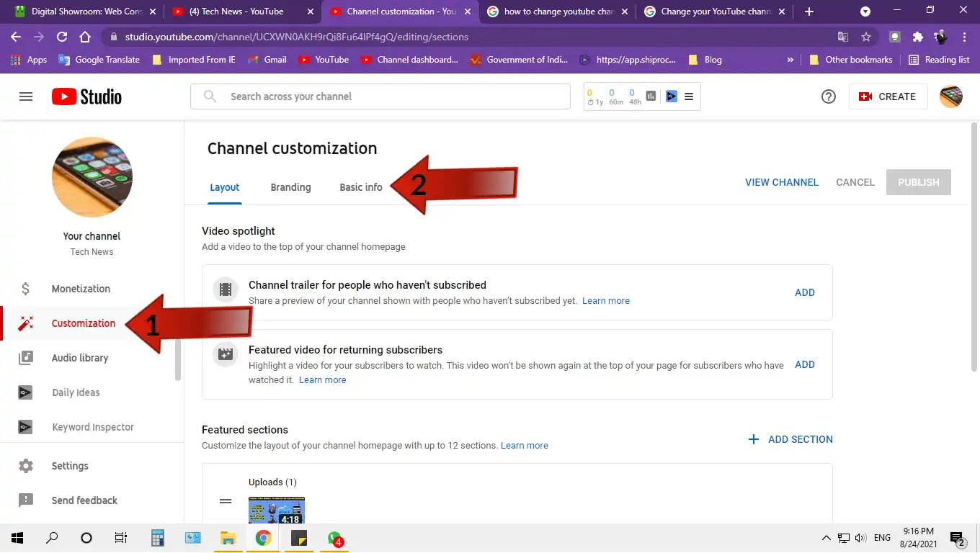The width and height of the screenshot is (980, 553).
Task: Switch to the Basic info tab
Action: point(361,187)
